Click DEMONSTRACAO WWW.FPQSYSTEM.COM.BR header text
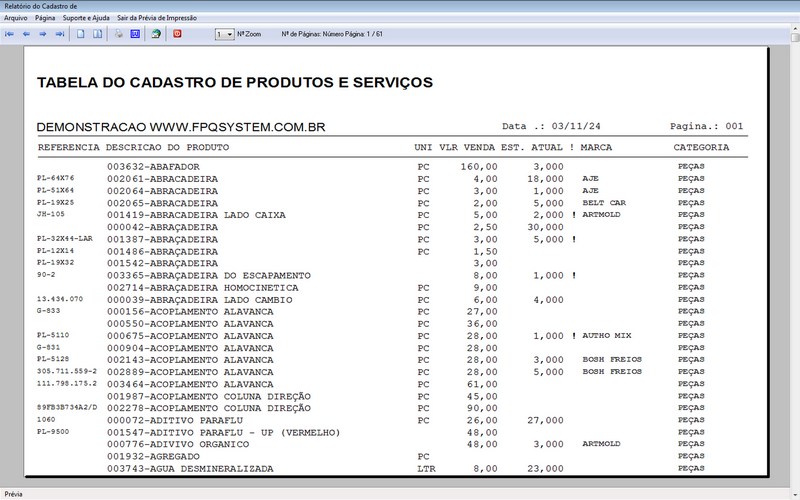The image size is (800, 500). 181,127
